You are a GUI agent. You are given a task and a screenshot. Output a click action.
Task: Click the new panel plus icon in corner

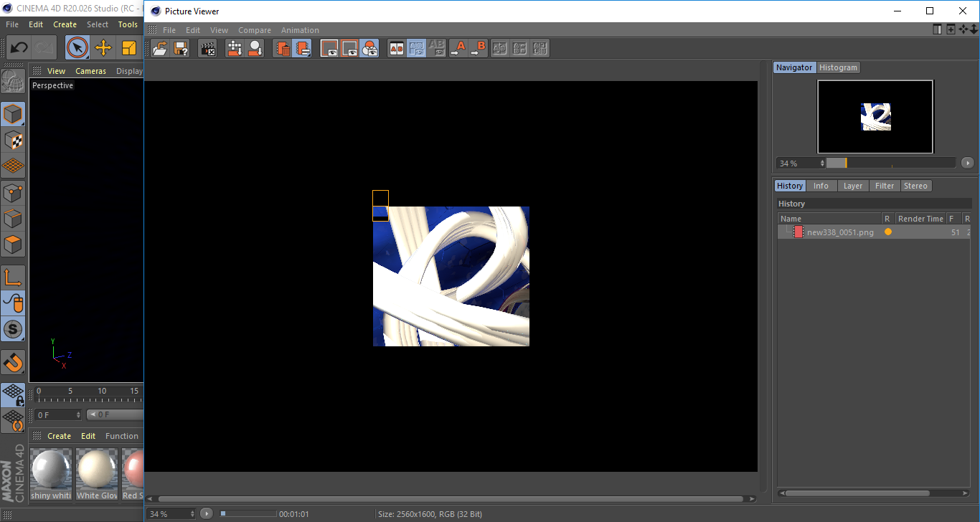[951, 29]
